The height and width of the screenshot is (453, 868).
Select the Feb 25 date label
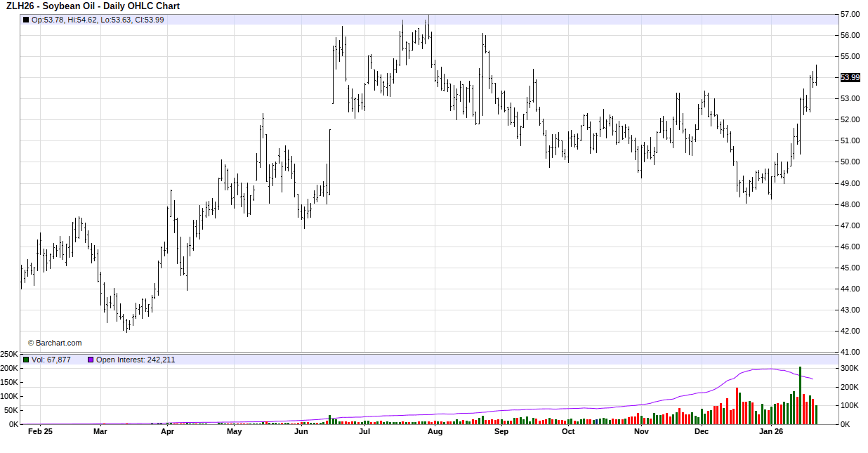click(40, 432)
